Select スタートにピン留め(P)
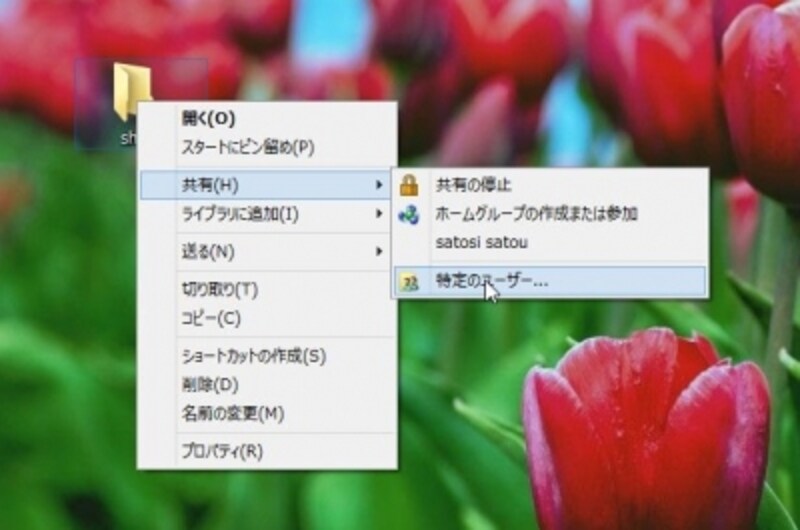800x530 pixels. pos(268,147)
